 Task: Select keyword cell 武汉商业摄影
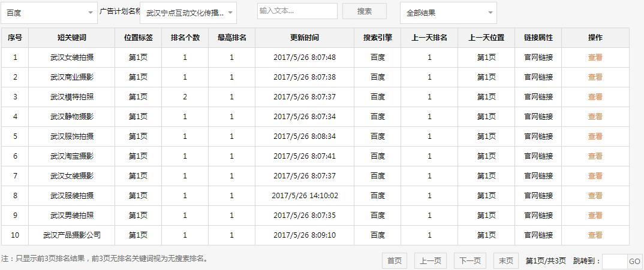72,77
